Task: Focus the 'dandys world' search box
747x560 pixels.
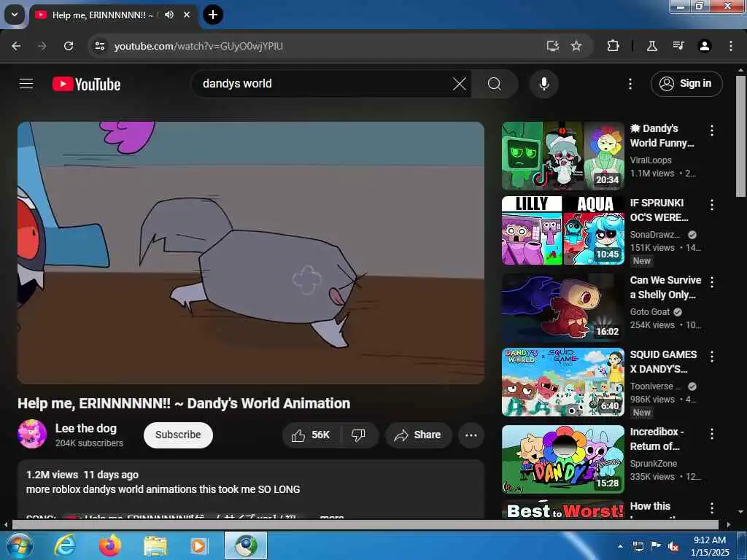Action: pos(324,84)
